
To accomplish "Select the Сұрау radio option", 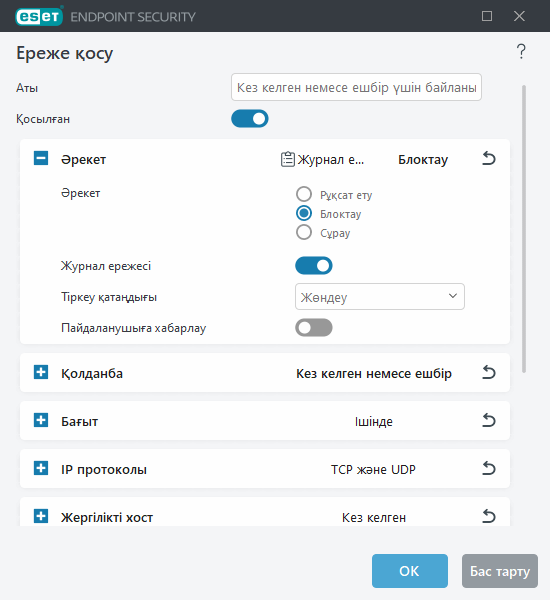I will 304,232.
